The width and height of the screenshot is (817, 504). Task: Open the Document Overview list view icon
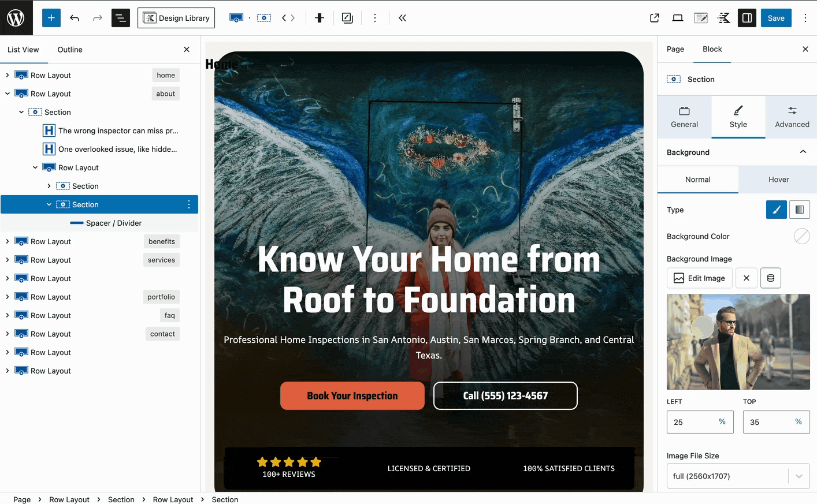pos(121,18)
